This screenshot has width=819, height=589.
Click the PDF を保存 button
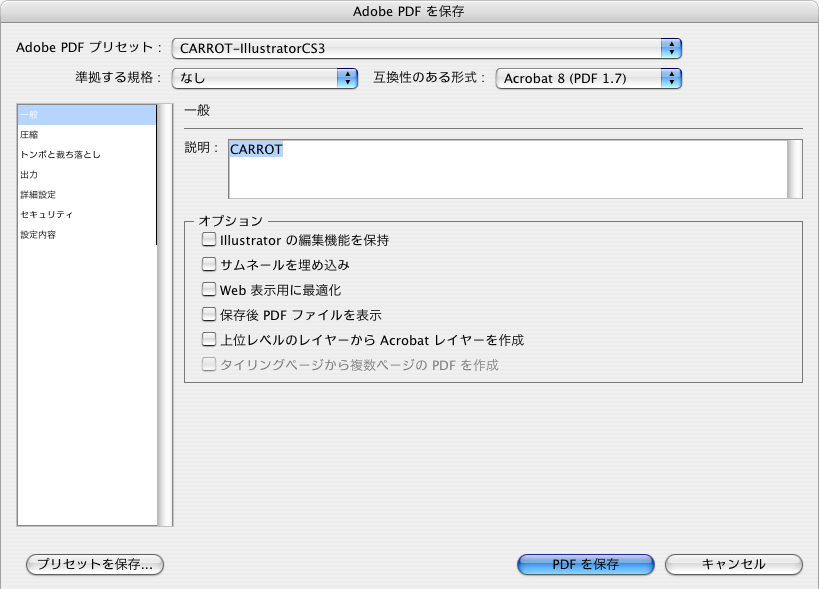click(585, 564)
